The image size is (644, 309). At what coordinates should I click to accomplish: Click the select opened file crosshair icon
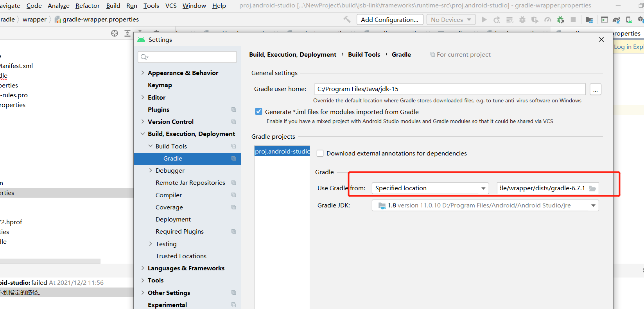[115, 33]
